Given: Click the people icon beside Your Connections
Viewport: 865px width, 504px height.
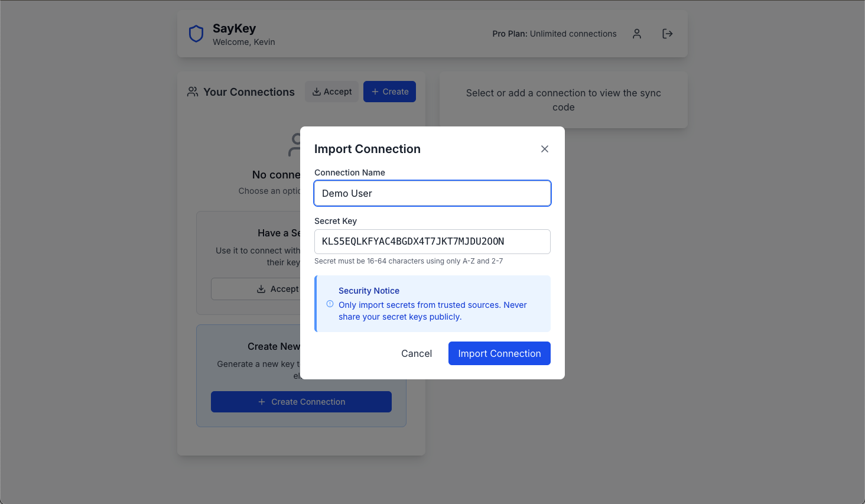Looking at the screenshot, I should (193, 92).
